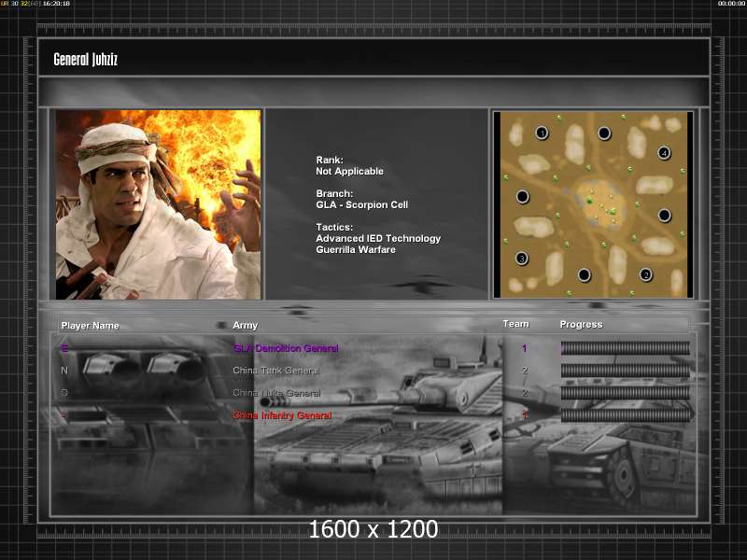This screenshot has width=747, height=560.
Task: Click 'Guerrilla Warfare' tactic
Action: 356,249
